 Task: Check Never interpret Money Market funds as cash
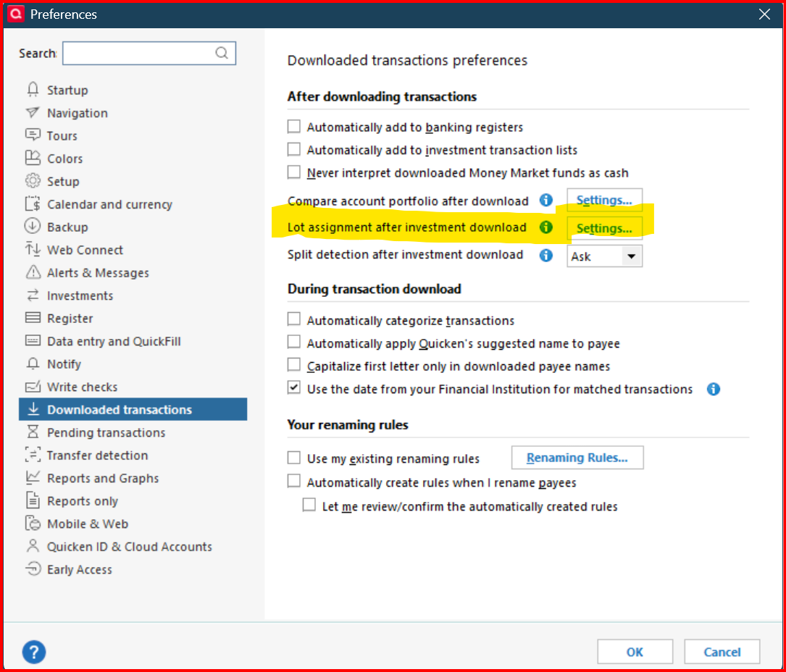pyautogui.click(x=293, y=172)
